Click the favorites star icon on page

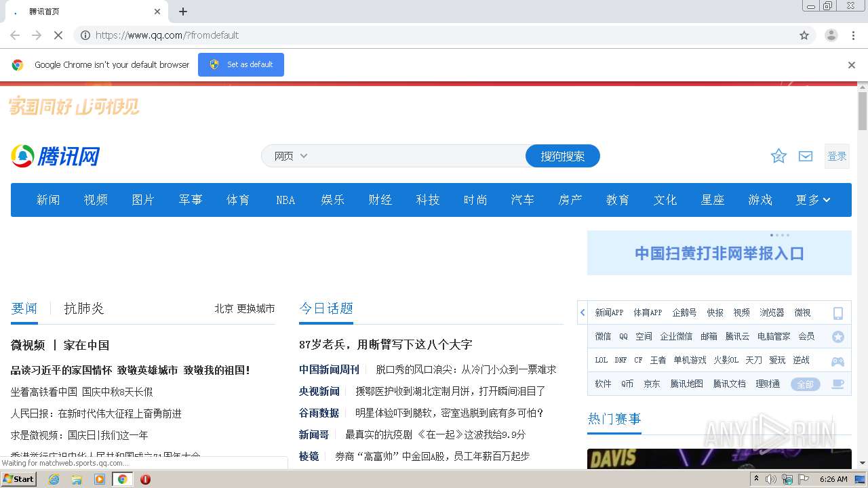778,157
